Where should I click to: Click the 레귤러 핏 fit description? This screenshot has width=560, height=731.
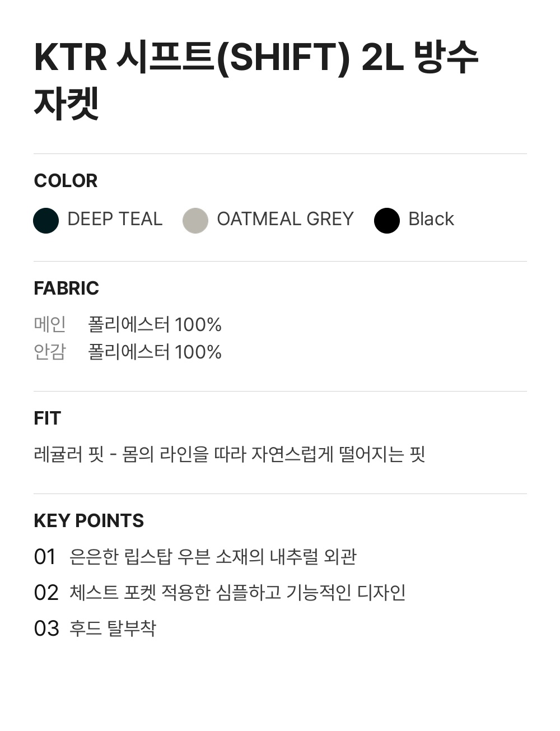230,454
